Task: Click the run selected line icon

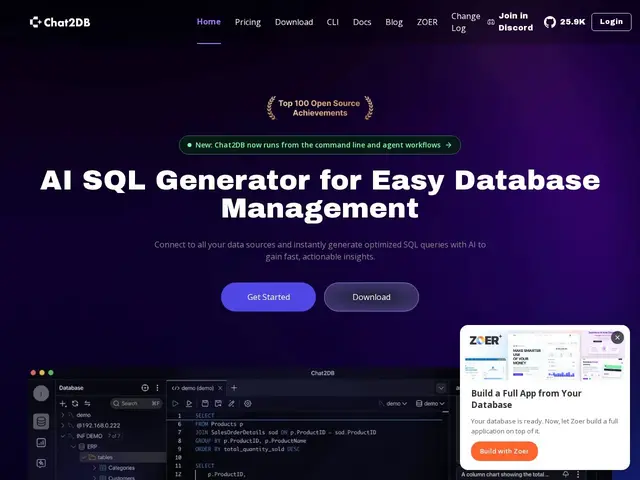Action: (189, 404)
